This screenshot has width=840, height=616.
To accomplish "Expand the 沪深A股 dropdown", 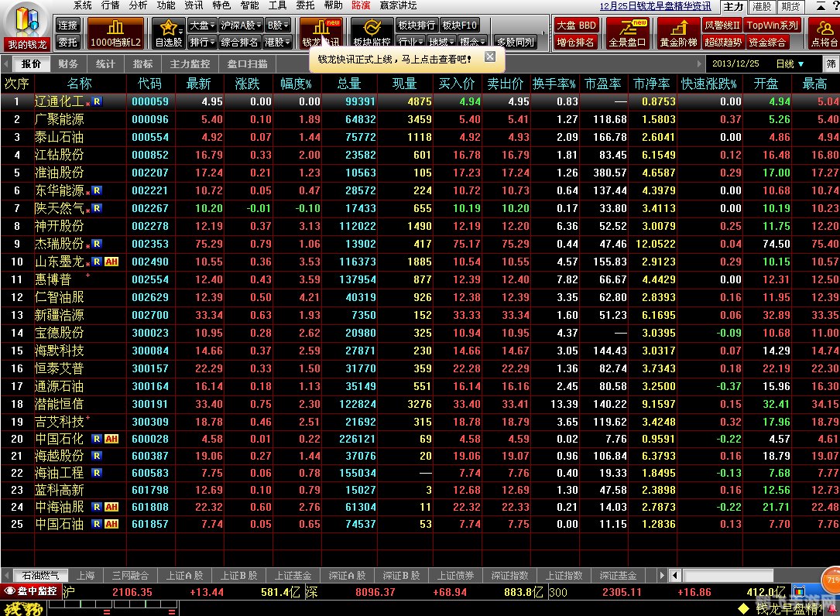I will [241, 25].
